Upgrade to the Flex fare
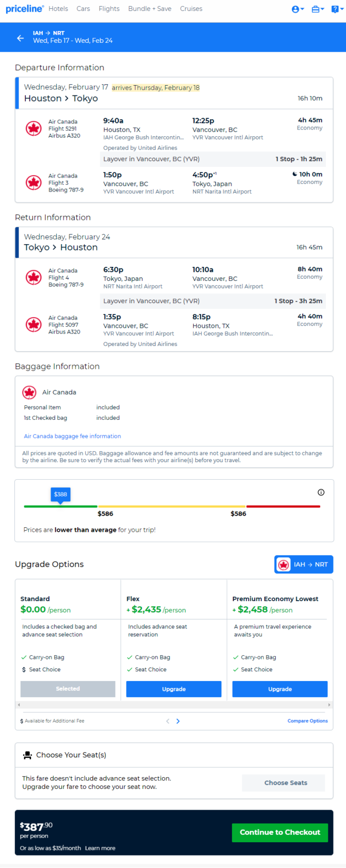 pos(174,689)
